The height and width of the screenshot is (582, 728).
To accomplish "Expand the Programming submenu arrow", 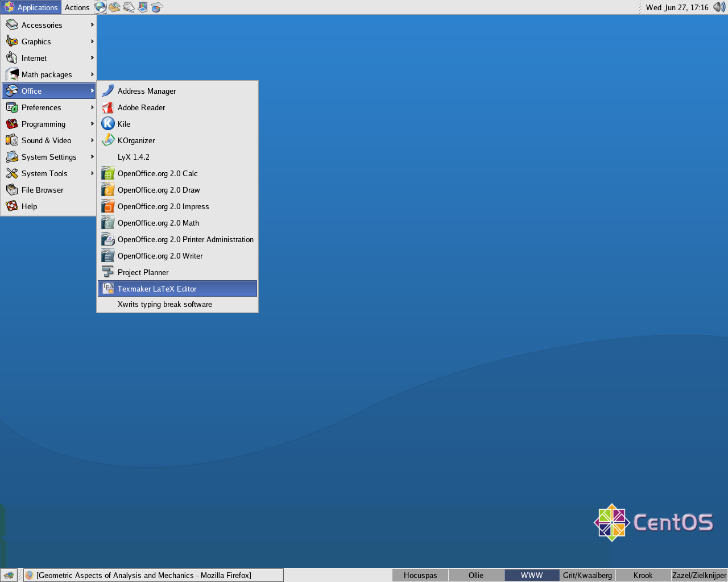I will coord(92,124).
